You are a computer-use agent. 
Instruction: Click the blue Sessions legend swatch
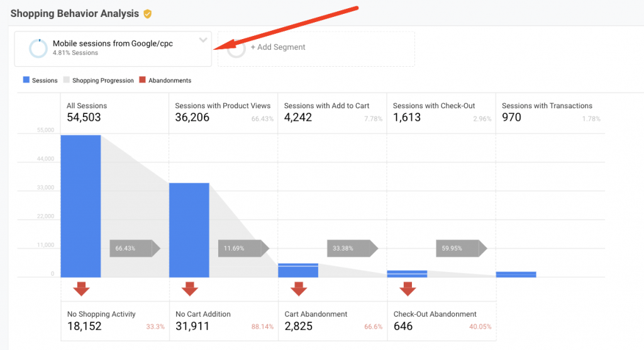tap(26, 80)
